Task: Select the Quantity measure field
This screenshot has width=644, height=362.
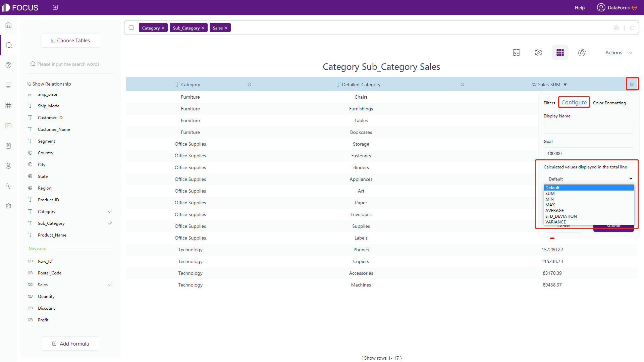Action: pos(46,297)
